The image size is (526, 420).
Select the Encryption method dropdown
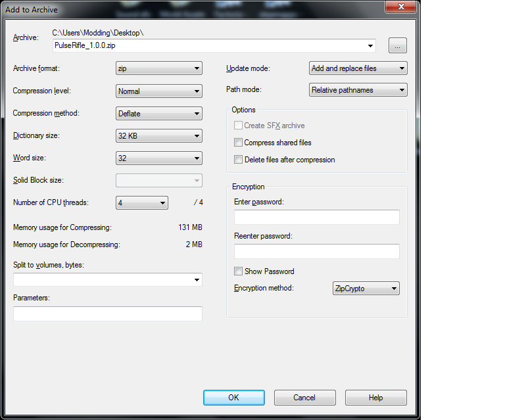point(365,289)
